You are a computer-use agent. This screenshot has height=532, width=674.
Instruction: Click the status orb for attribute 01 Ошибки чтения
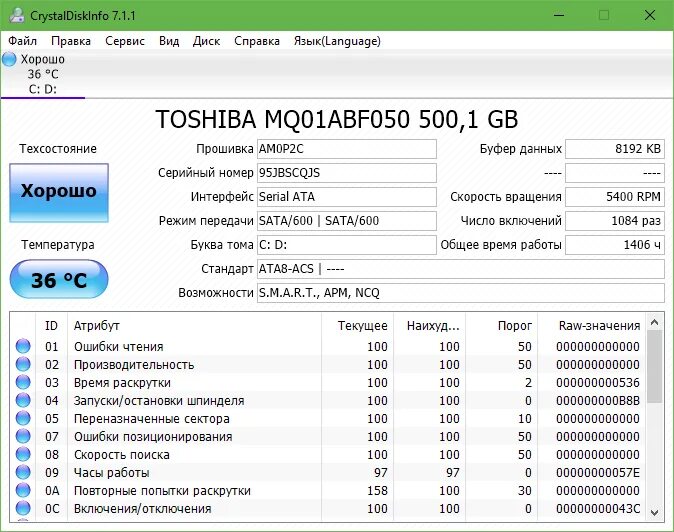pos(23,346)
